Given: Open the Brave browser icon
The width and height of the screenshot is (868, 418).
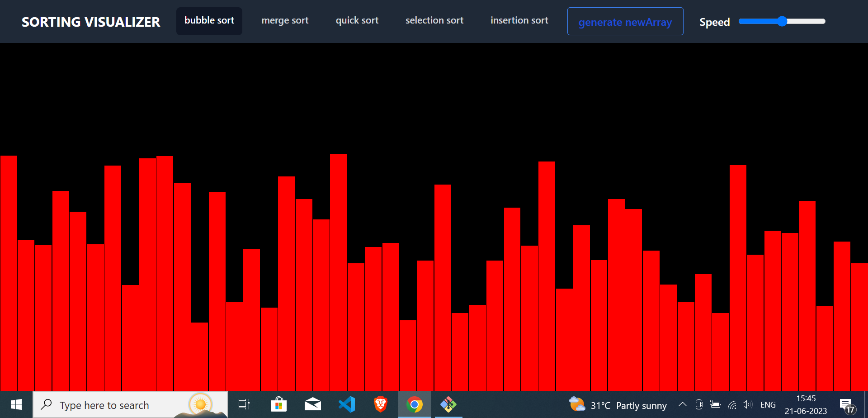Looking at the screenshot, I should (x=380, y=404).
